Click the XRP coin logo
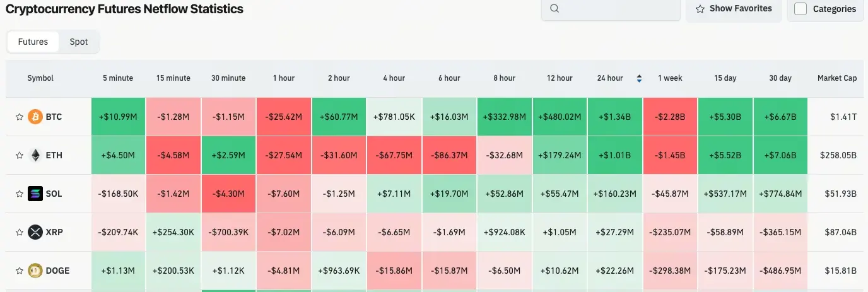Image resolution: width=868 pixels, height=292 pixels. pyautogui.click(x=35, y=232)
